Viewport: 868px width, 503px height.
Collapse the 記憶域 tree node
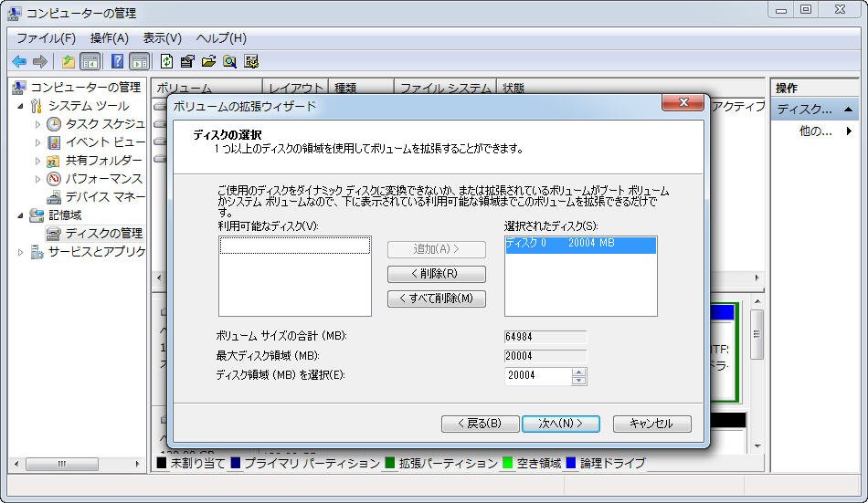click(x=20, y=215)
